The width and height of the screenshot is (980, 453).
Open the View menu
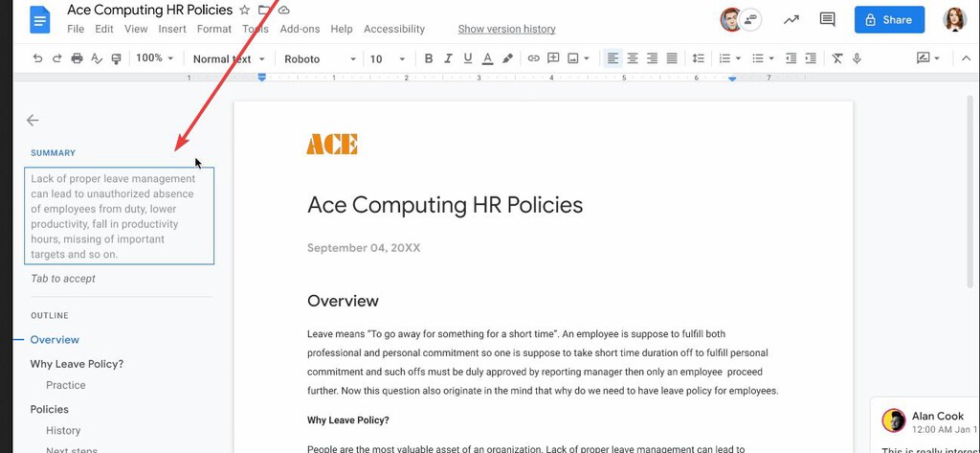coord(136,29)
